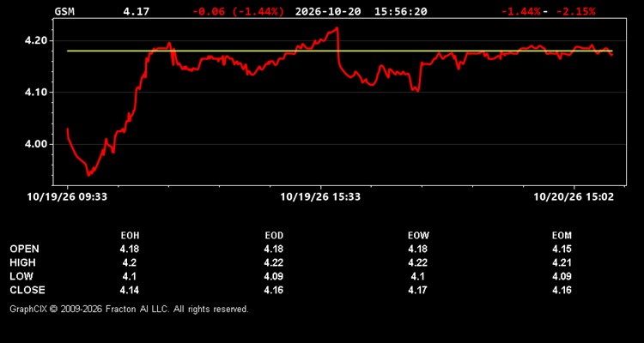Viewport: 644px width, 343px height.
Task: Click the EOM OPEN value 4.15
Action: point(562,249)
